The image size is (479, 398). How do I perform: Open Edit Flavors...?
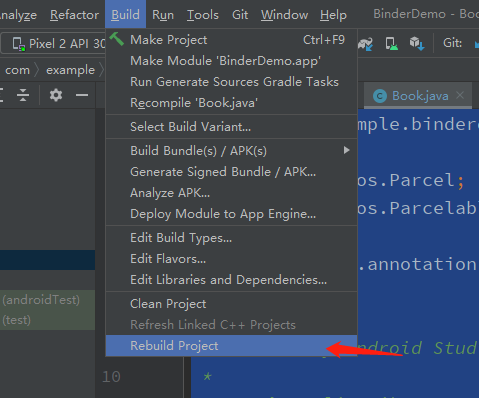(231, 259)
